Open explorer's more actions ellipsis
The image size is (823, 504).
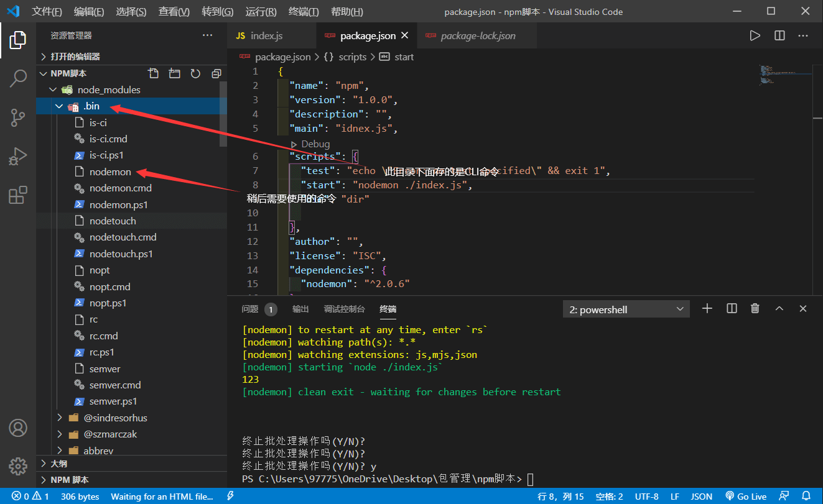[x=208, y=35]
